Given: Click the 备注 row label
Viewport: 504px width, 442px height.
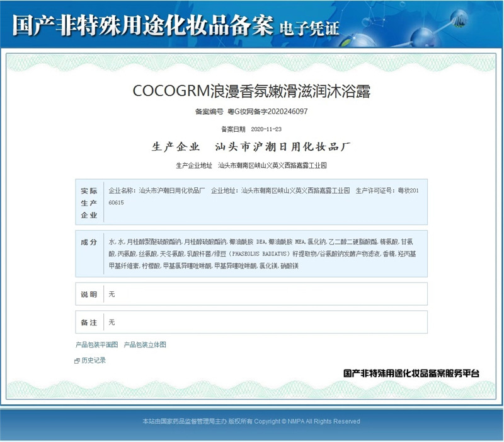Looking at the screenshot, I should click(89, 322).
